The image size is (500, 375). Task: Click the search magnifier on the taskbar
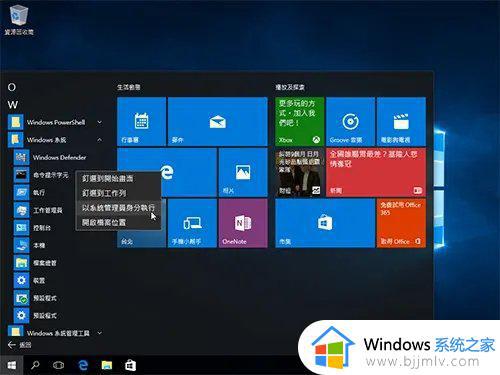coord(35,365)
